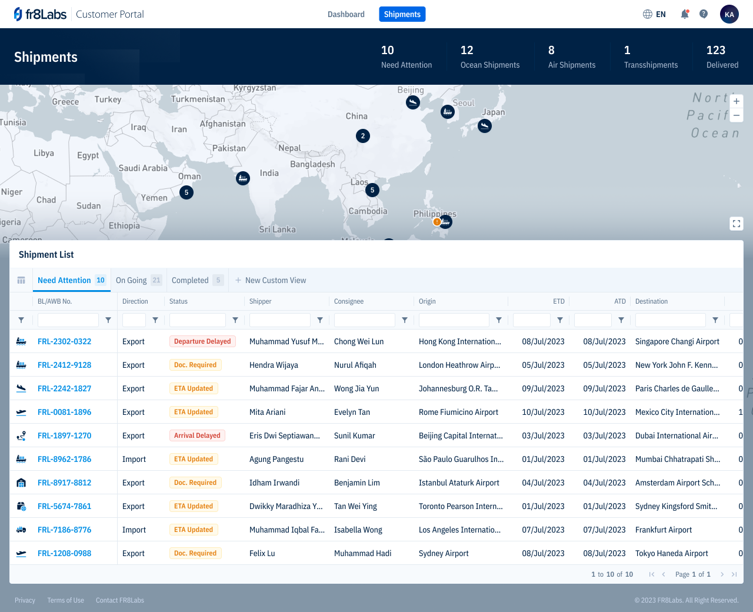Viewport: 753px width, 612px height.
Task: Open the EN language selector
Action: pyautogui.click(x=654, y=14)
